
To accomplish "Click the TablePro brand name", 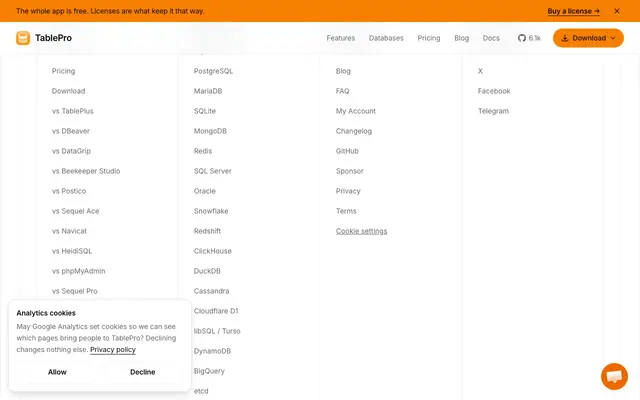I will coord(53,38).
